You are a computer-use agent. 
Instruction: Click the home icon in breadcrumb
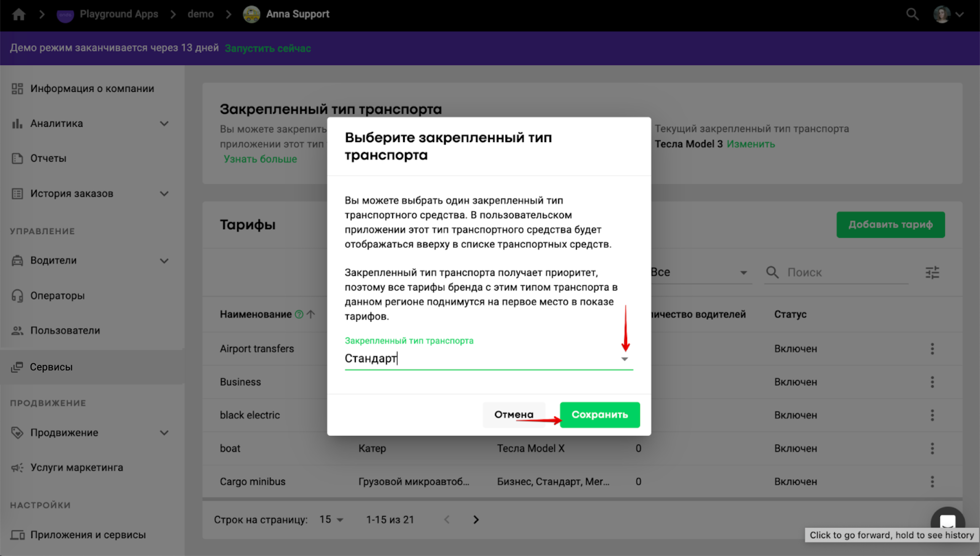pyautogui.click(x=19, y=14)
